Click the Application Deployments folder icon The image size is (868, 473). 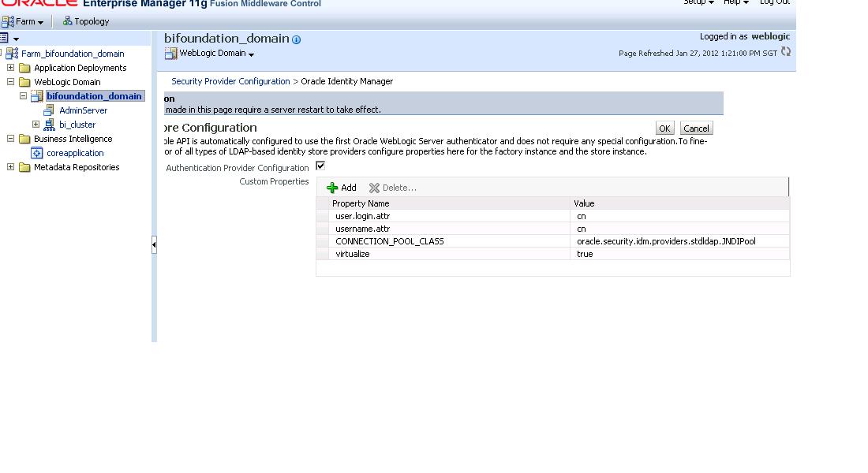pos(24,68)
